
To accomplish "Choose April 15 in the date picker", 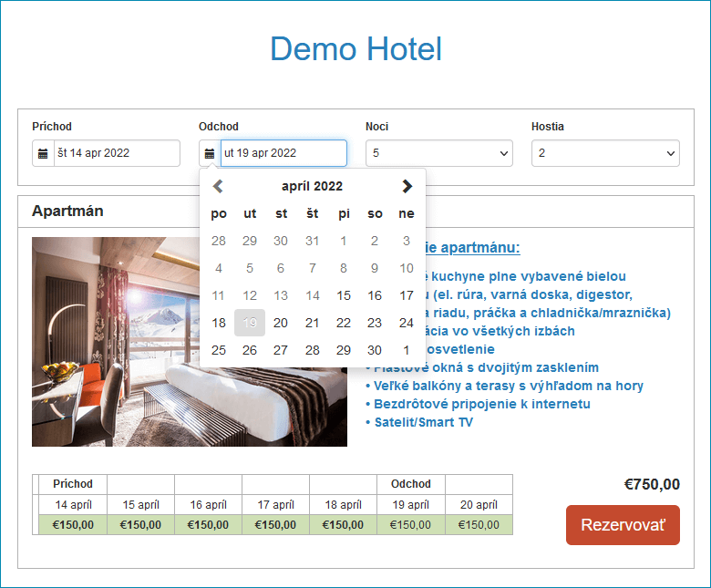I will pos(344,295).
